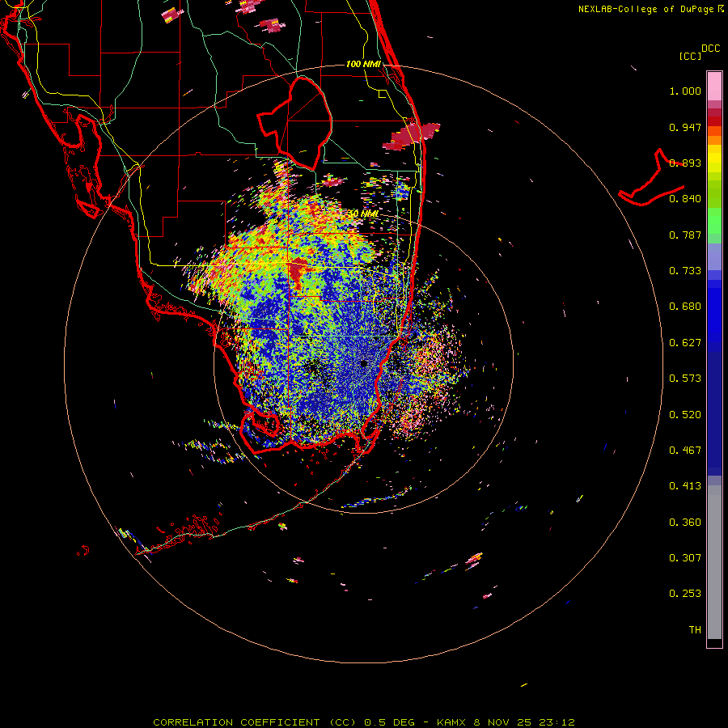The width and height of the screenshot is (728, 728).
Task: Click the black radar site dot at ring center
Action: (x=364, y=363)
